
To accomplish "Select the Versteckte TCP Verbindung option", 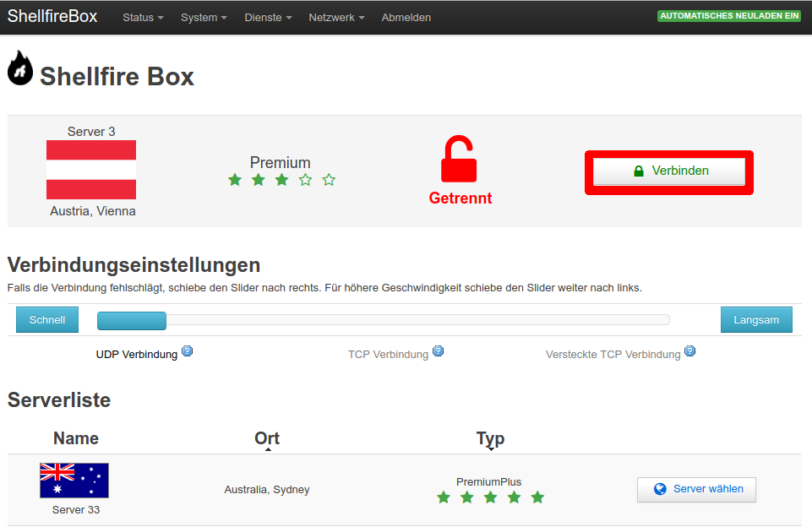I will click(613, 355).
